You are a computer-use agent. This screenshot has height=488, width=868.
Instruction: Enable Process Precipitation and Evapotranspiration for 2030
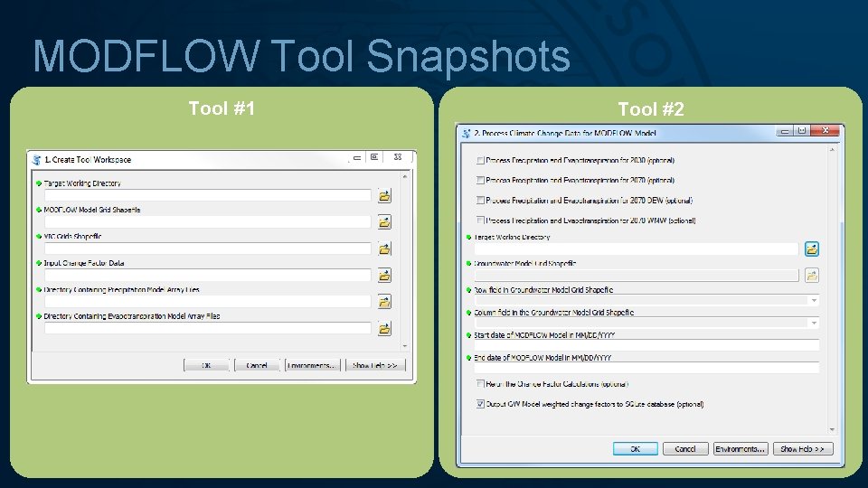tap(480, 161)
